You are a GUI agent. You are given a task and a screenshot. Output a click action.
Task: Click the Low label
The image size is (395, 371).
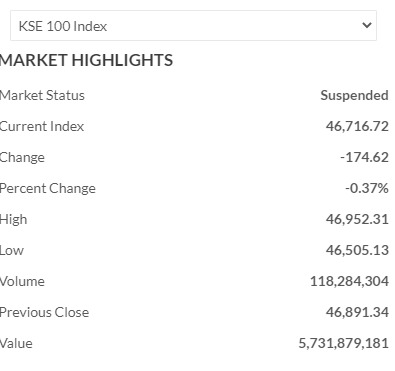click(12, 250)
